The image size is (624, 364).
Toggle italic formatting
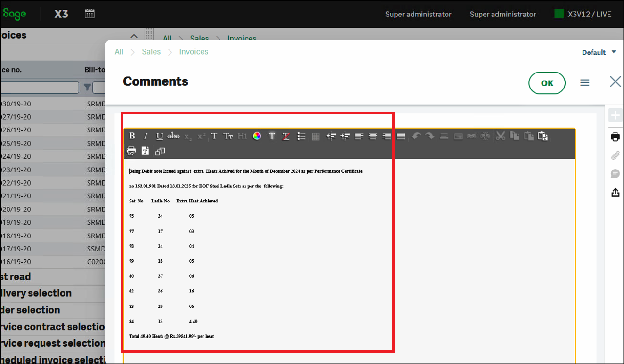point(146,136)
